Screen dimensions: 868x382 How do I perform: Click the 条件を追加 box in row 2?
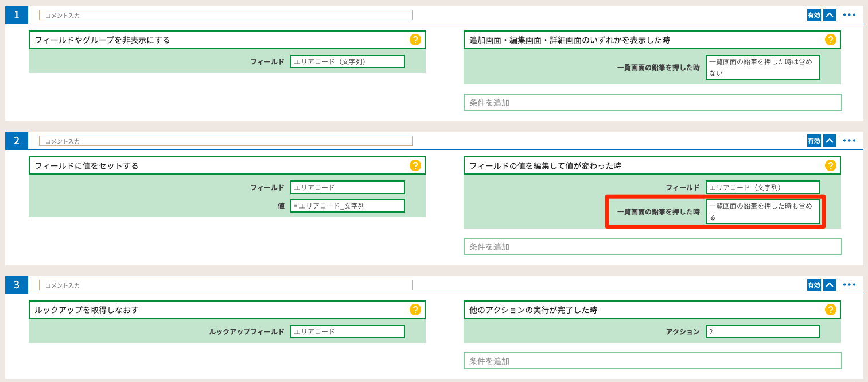click(x=653, y=246)
